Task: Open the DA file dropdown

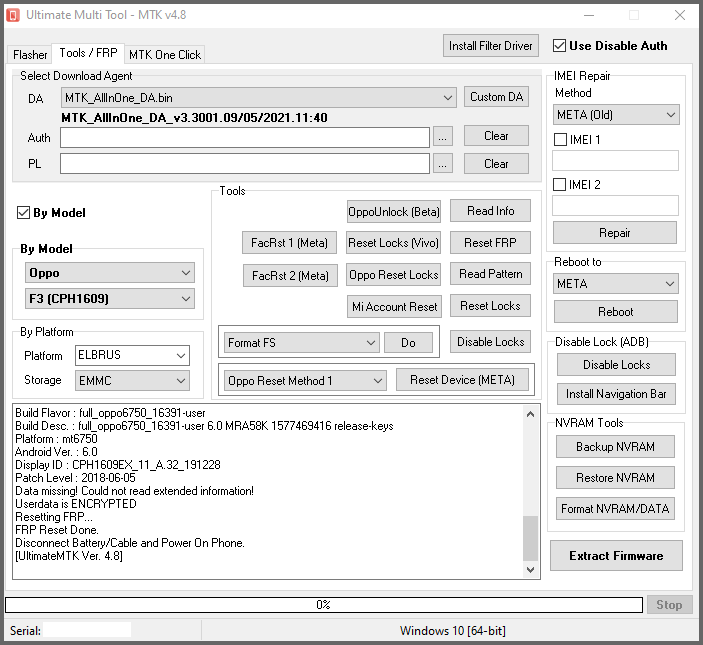Action: (258, 97)
